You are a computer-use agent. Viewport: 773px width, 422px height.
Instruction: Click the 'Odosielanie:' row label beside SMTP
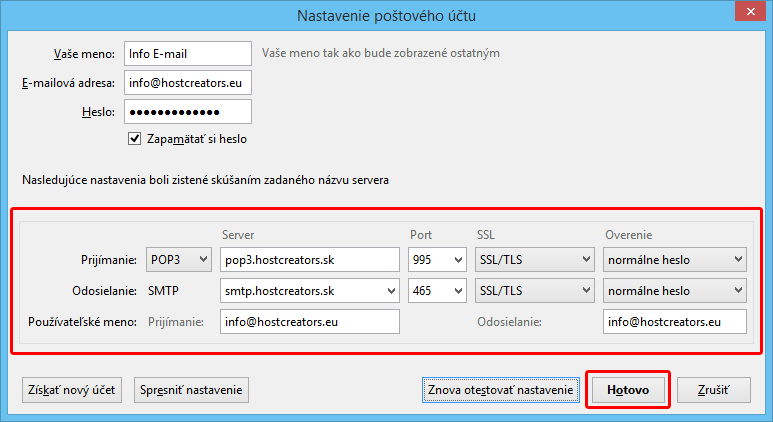(x=105, y=291)
